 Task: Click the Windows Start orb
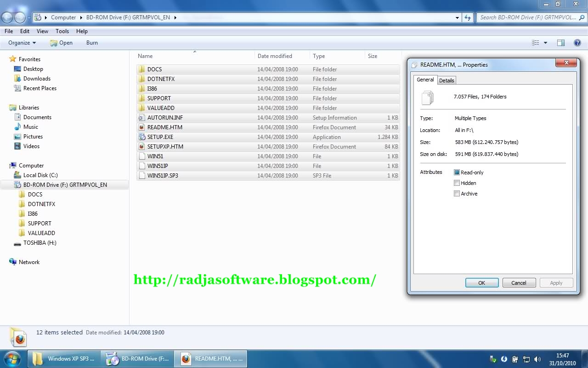tap(12, 359)
